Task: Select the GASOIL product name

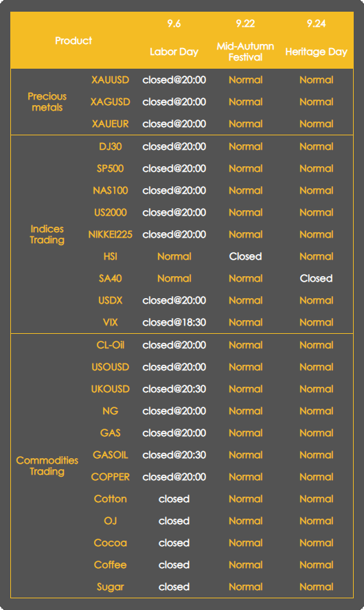Action: [110, 455]
